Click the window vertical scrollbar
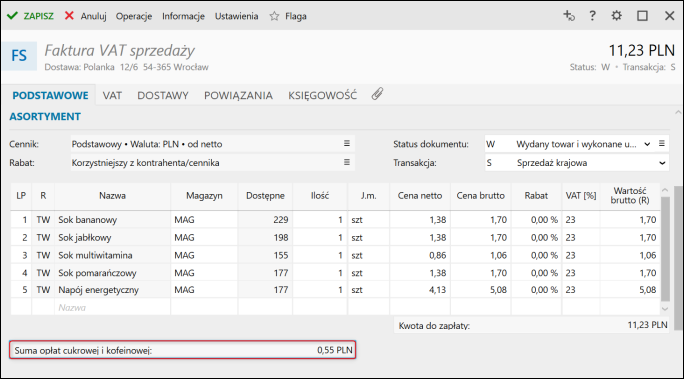 point(678,257)
